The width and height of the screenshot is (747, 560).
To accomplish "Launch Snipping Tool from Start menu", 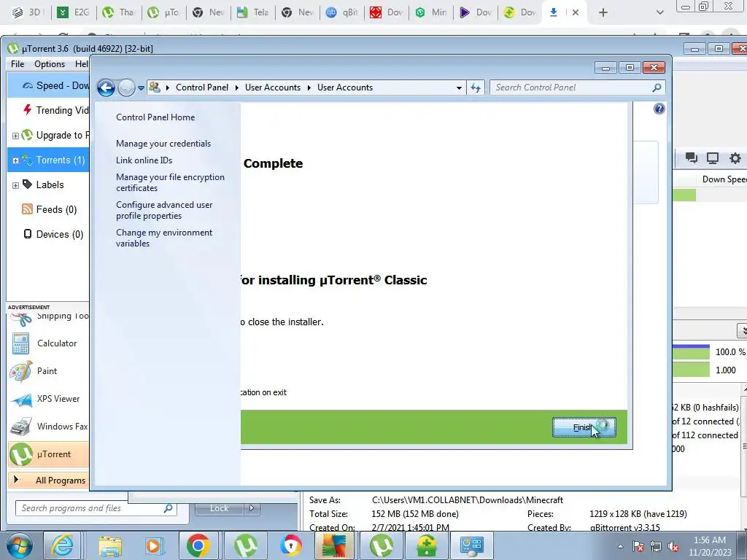I will (x=49, y=316).
